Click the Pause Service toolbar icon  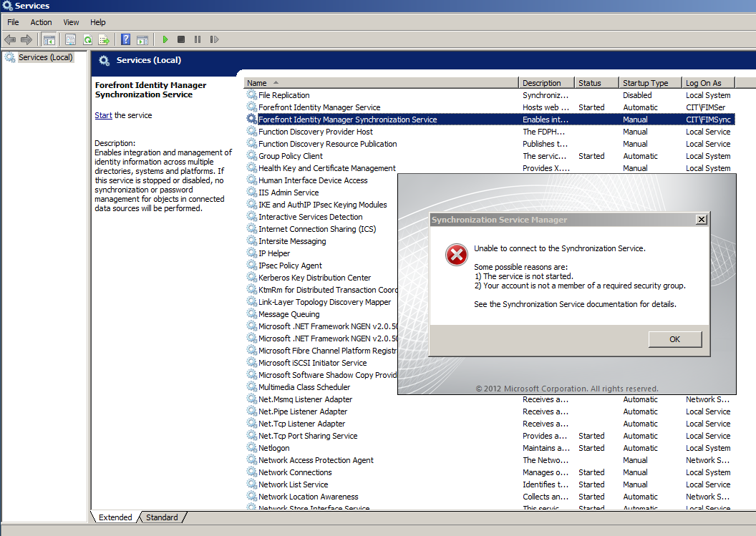[198, 40]
